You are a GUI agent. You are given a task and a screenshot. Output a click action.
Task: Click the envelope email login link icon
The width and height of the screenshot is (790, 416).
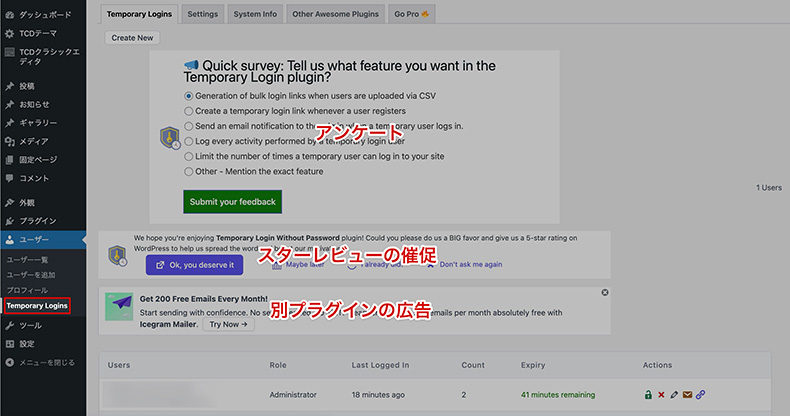pos(687,394)
